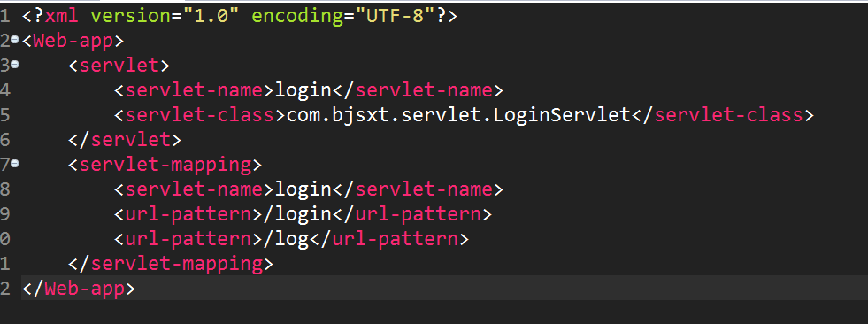Collapse the Web-app element fold marker
The image size is (868, 324).
point(14,39)
